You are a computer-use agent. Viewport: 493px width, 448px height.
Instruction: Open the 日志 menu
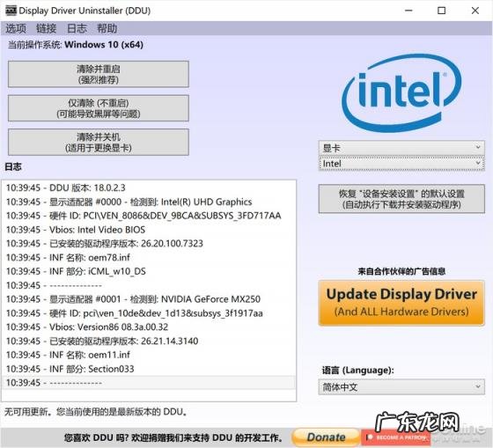(77, 29)
